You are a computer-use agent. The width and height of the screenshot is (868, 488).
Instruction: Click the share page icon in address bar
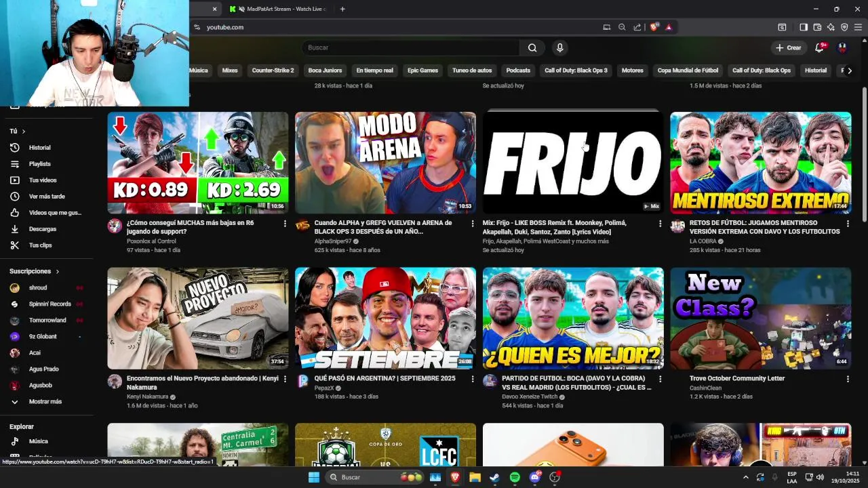click(637, 27)
